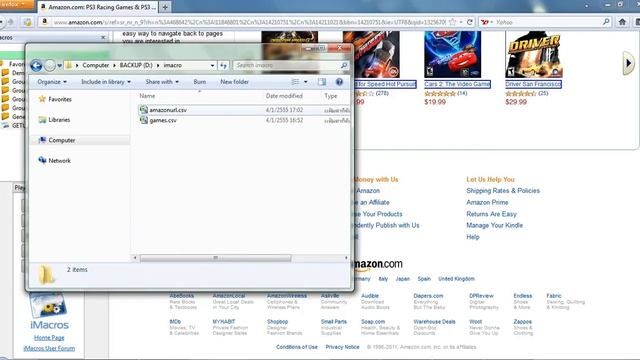Select the Computer breadcrumb in the address bar
Screen dimensions: 640x360
click(x=96, y=65)
